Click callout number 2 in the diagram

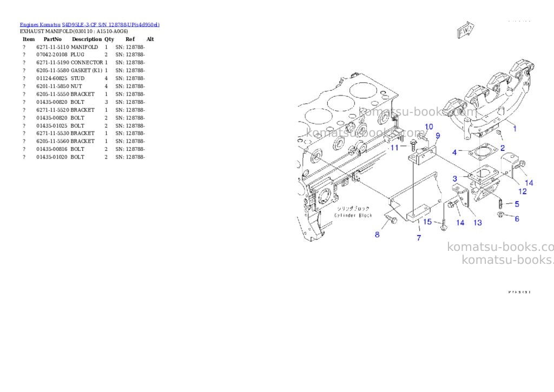503,148
